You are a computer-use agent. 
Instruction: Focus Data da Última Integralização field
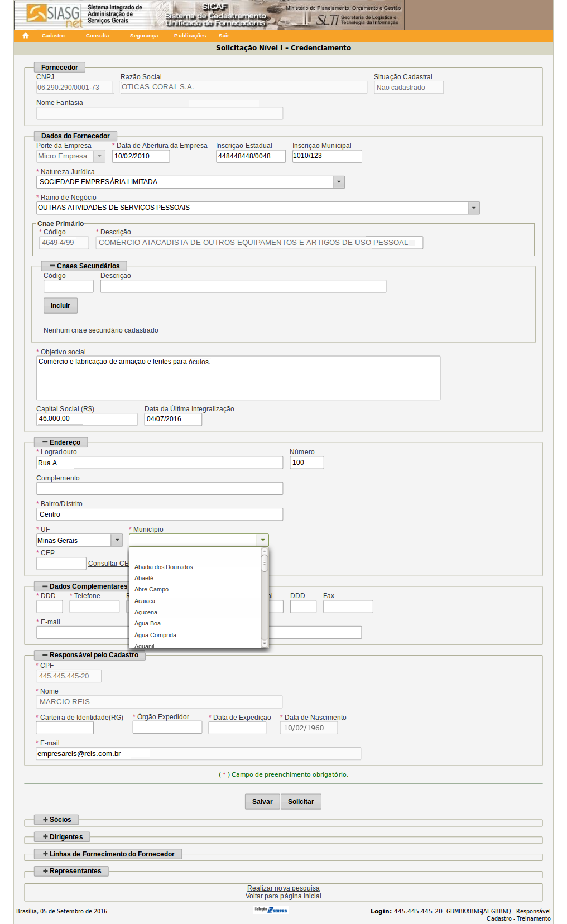tap(173, 419)
